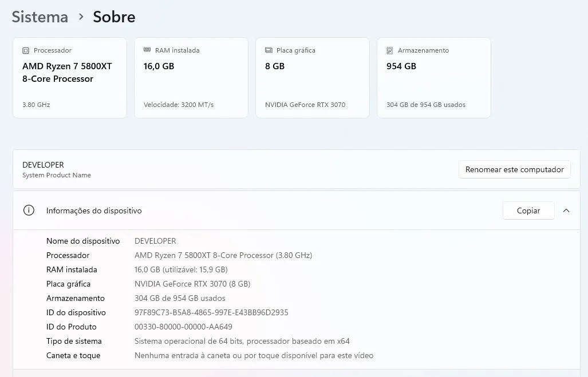Click the 8 GB graphics memory heading

(274, 66)
